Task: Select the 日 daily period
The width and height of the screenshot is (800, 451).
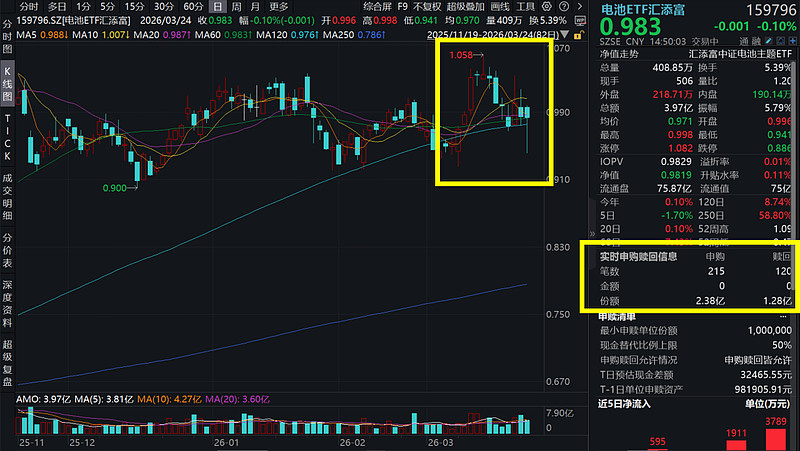Action: coord(217,7)
